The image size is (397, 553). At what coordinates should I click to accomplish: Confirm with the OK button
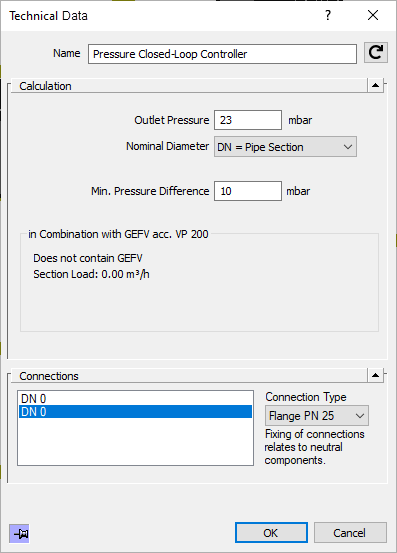(271, 533)
